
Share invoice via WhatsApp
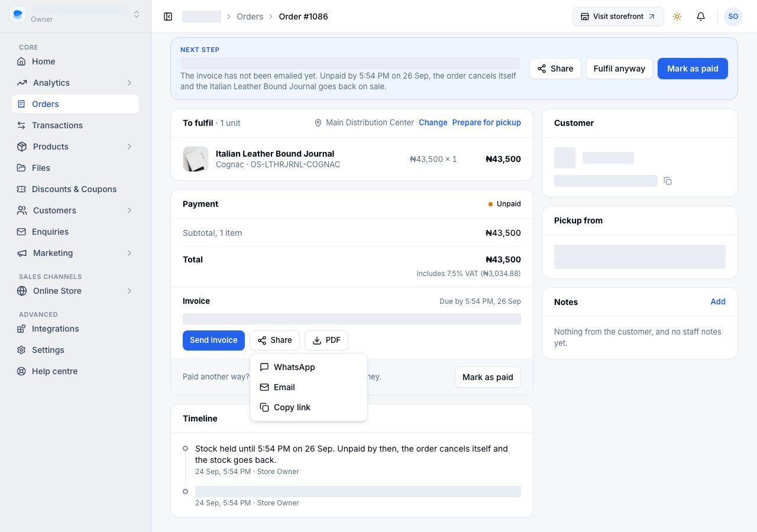(309, 367)
